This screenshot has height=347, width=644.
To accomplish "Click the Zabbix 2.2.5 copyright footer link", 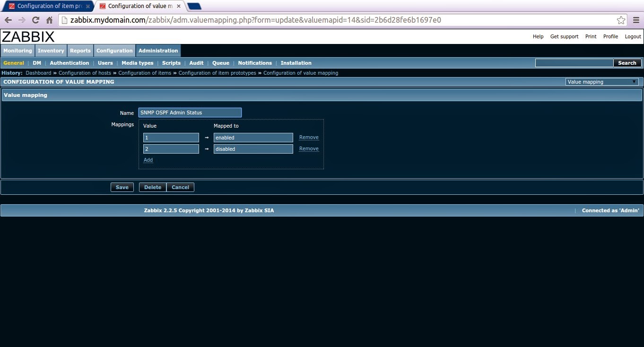I will click(x=209, y=210).
